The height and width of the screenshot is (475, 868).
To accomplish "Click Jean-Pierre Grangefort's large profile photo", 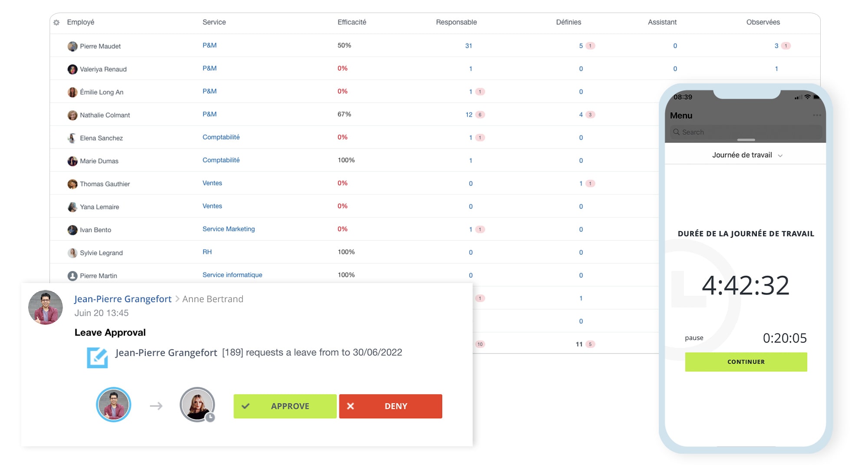I will pos(46,307).
